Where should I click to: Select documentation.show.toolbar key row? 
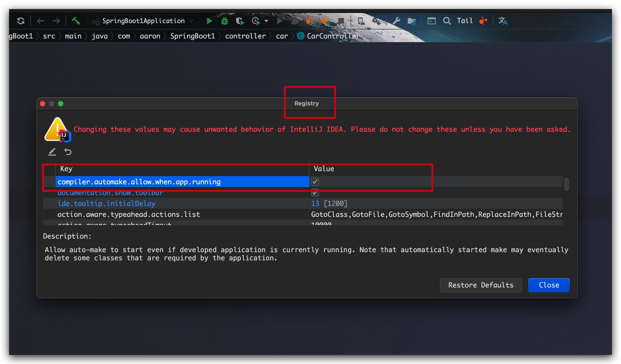pyautogui.click(x=182, y=193)
